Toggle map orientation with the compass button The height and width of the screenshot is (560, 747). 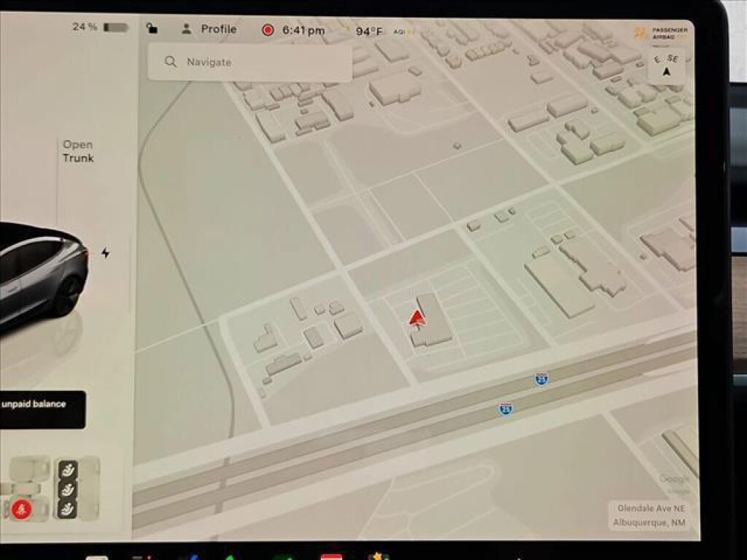(x=667, y=66)
